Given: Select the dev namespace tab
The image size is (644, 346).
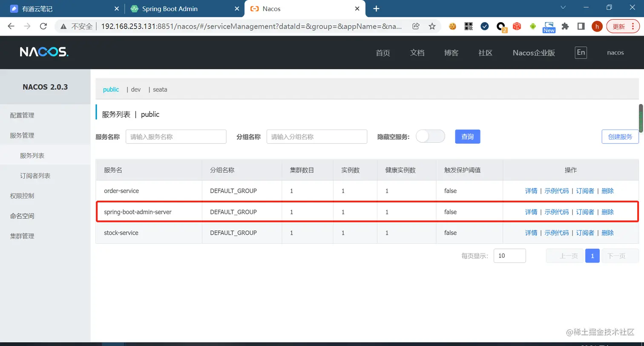Looking at the screenshot, I should coord(136,89).
